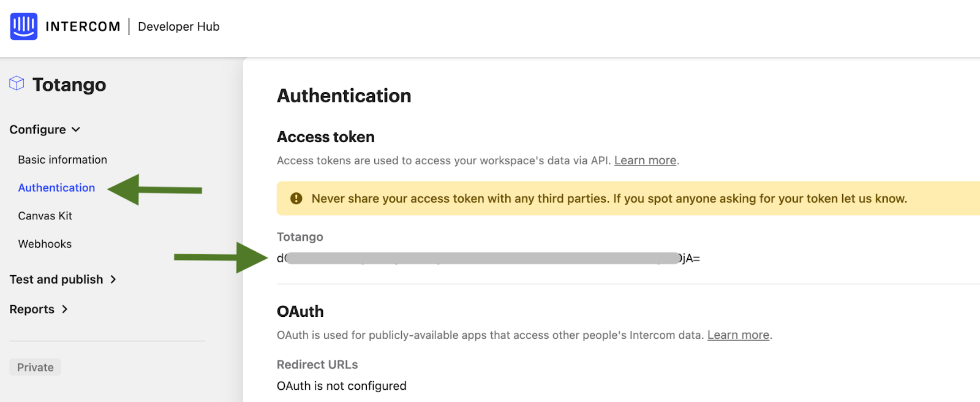Open Learn more link under Access token

pos(646,161)
